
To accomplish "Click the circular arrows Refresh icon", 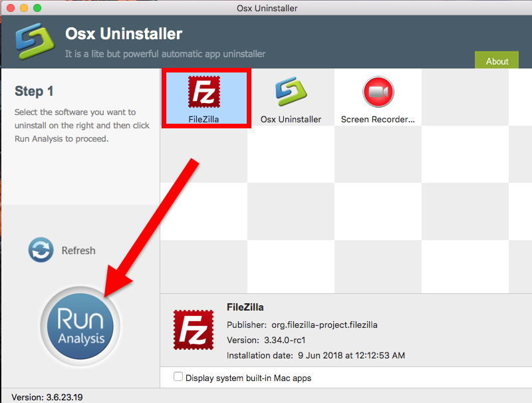I will pos(41,251).
